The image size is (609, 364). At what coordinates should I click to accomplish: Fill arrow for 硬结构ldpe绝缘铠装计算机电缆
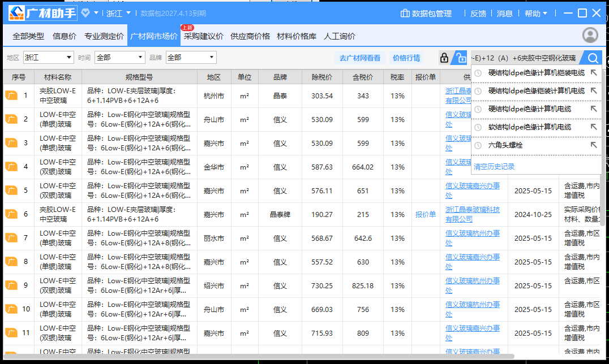pos(594,91)
